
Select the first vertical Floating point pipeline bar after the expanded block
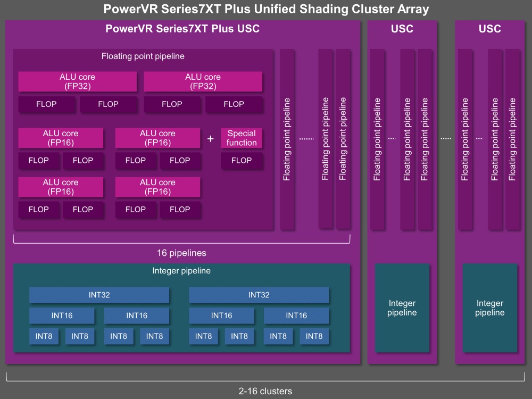click(x=287, y=139)
